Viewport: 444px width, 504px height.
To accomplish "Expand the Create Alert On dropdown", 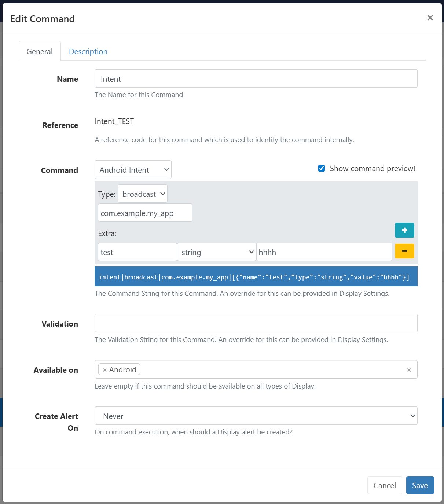I will coord(256,416).
